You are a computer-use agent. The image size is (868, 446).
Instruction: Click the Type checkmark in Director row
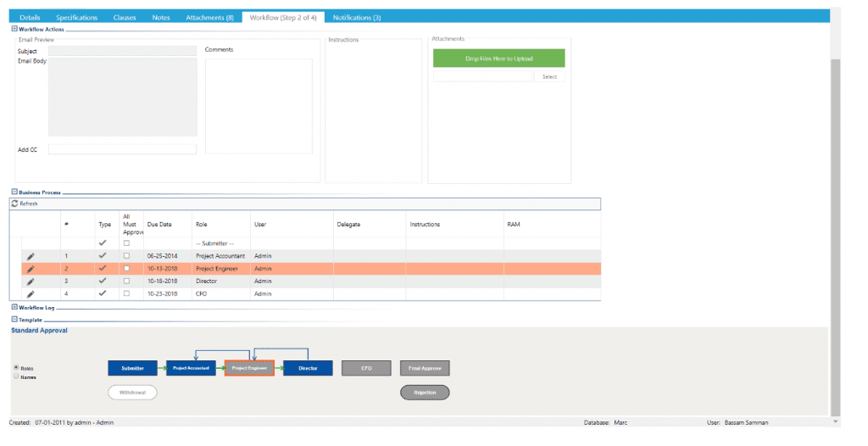pyautogui.click(x=103, y=281)
